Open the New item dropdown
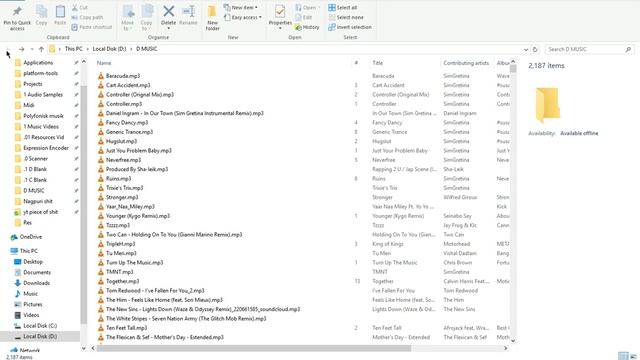 click(x=241, y=8)
